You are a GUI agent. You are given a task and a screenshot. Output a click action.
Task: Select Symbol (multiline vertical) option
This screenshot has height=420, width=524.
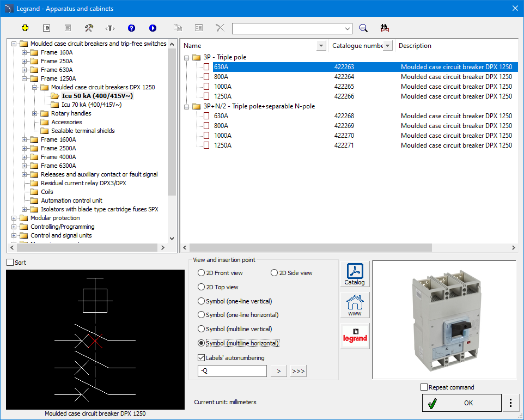pyautogui.click(x=201, y=329)
